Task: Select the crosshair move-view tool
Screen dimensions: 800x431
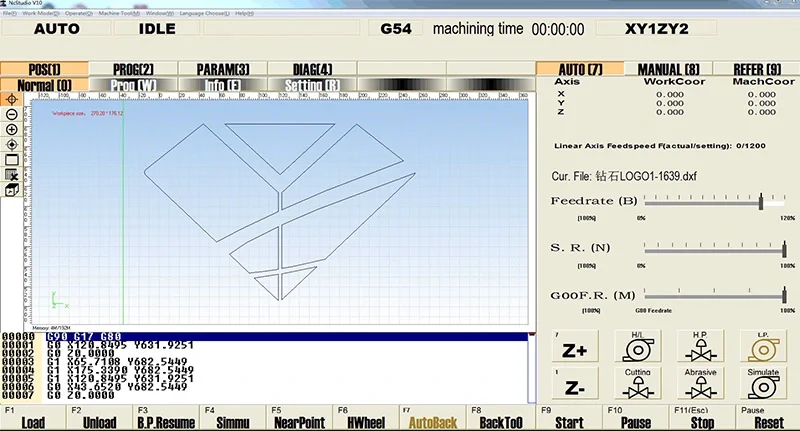Action: pos(11,99)
